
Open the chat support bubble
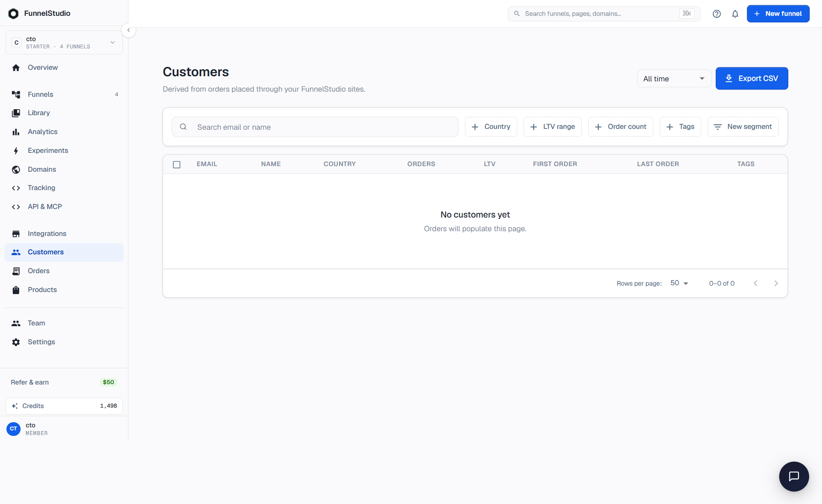[x=794, y=476]
